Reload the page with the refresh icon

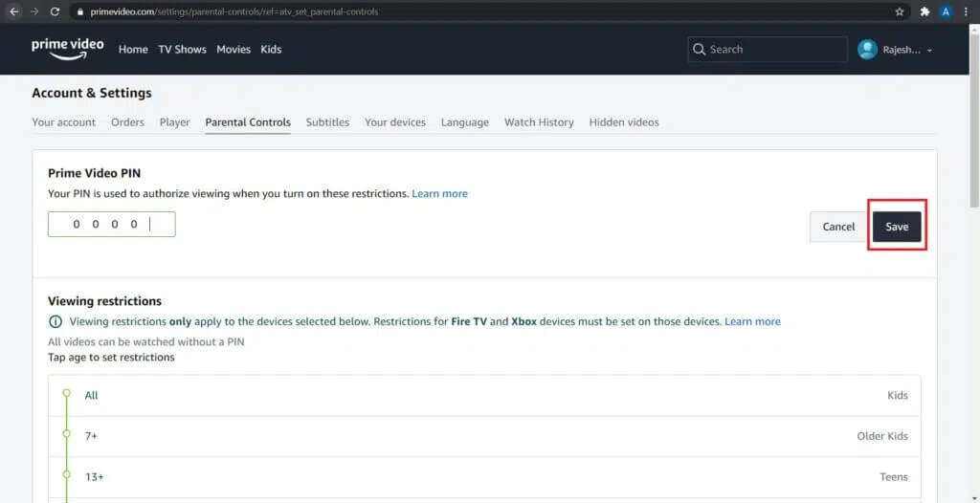pyautogui.click(x=55, y=11)
